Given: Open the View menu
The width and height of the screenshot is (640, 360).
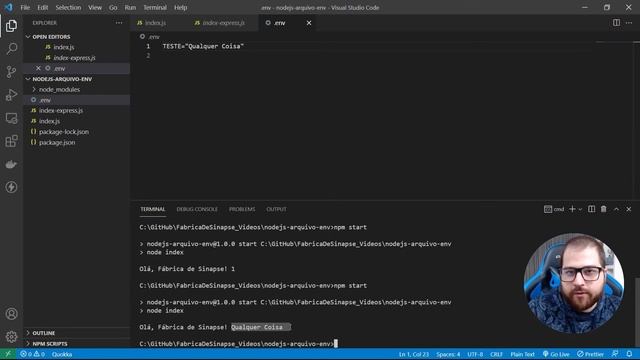Looking at the screenshot, I should 95,7.
